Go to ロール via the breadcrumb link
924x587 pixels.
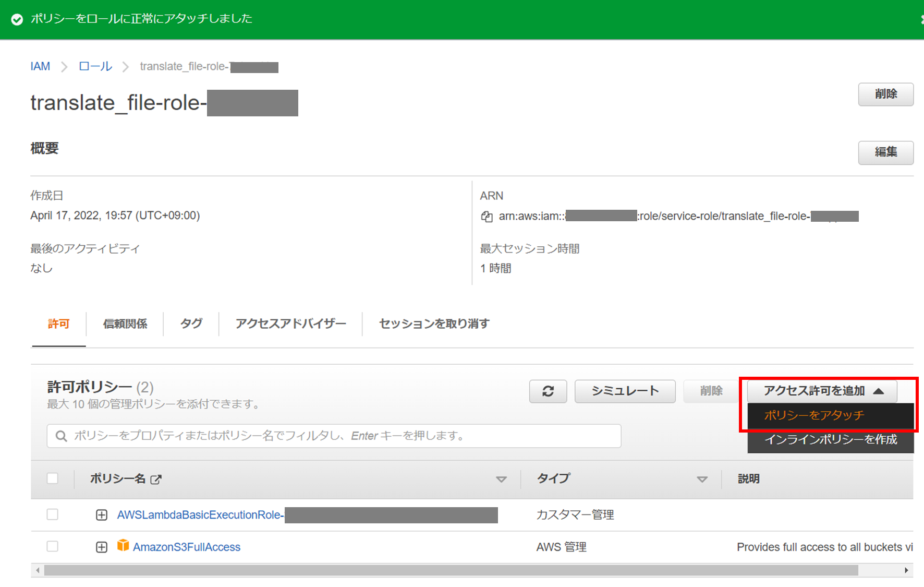(95, 67)
